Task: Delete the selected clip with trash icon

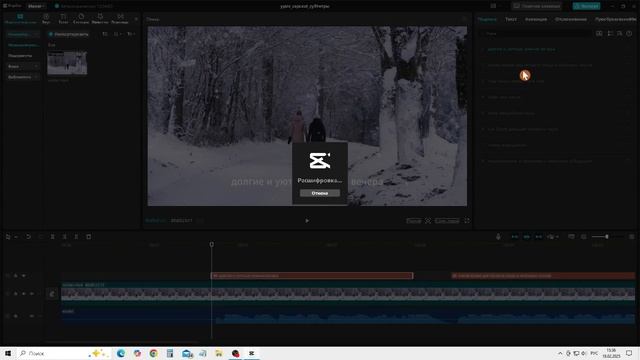Action: (x=89, y=237)
